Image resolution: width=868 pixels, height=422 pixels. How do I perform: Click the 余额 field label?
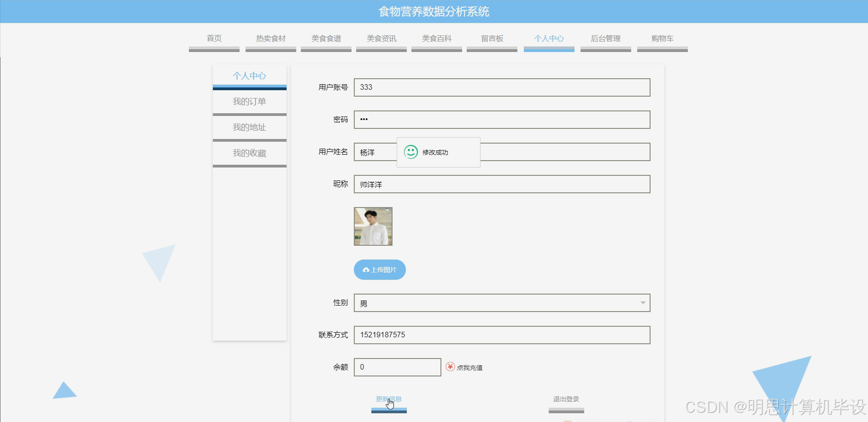(340, 367)
